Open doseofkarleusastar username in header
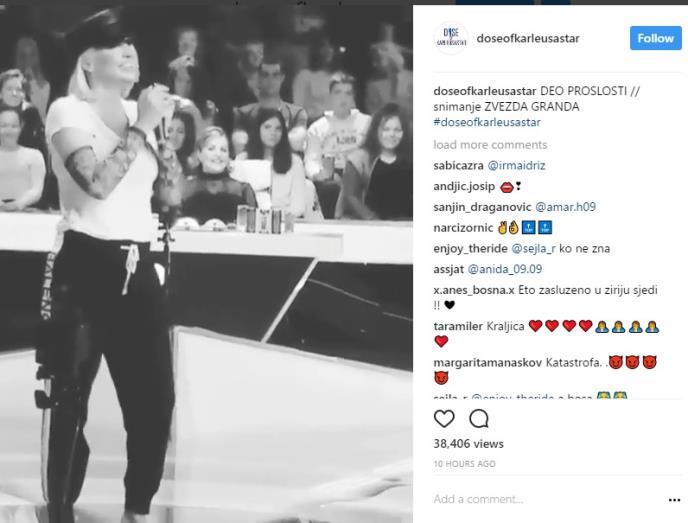Image resolution: width=688 pixels, height=523 pixels. 528,38
